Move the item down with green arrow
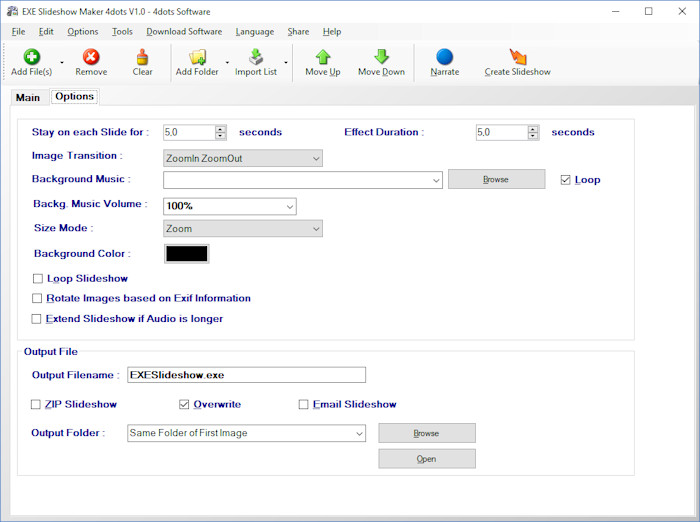700x522 pixels. point(381,57)
